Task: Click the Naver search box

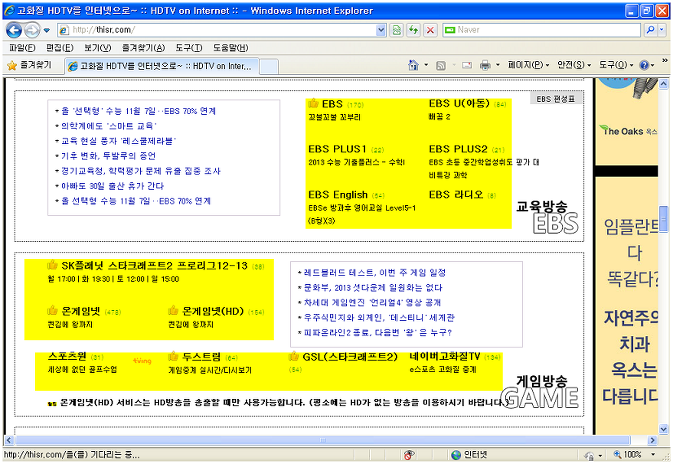Action: pyautogui.click(x=542, y=30)
